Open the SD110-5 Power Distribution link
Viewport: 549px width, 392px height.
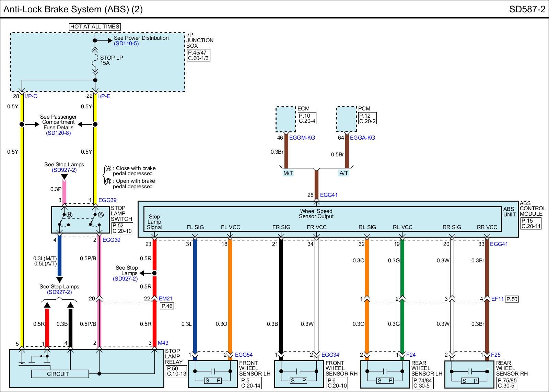click(126, 44)
